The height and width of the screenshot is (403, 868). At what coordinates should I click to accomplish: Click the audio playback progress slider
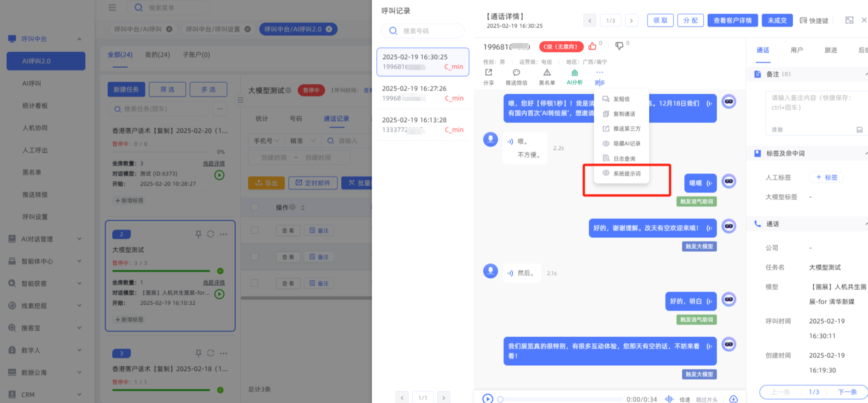point(561,399)
